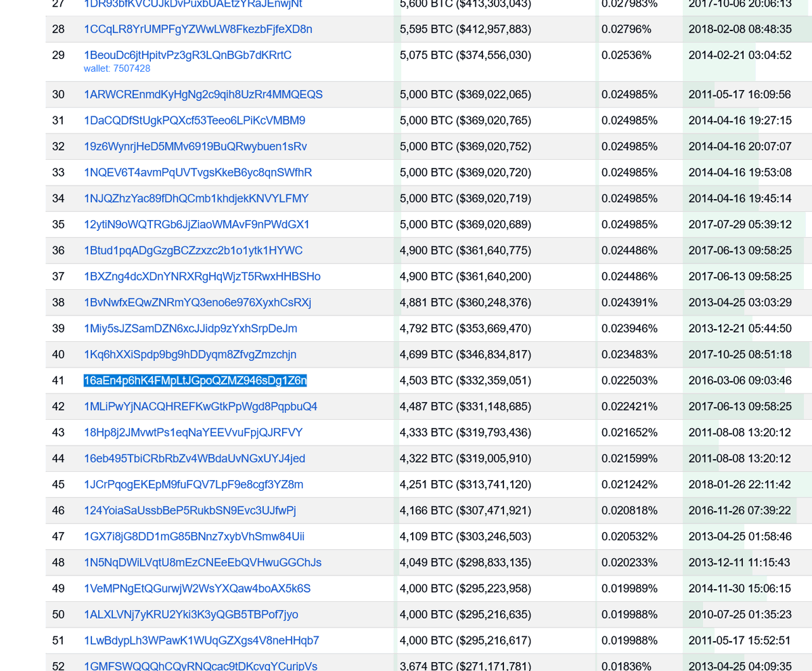
Task: Open address 1Btud1pqADgGzgBCZzxzc2b1o1ytk1HYWC
Action: (193, 251)
